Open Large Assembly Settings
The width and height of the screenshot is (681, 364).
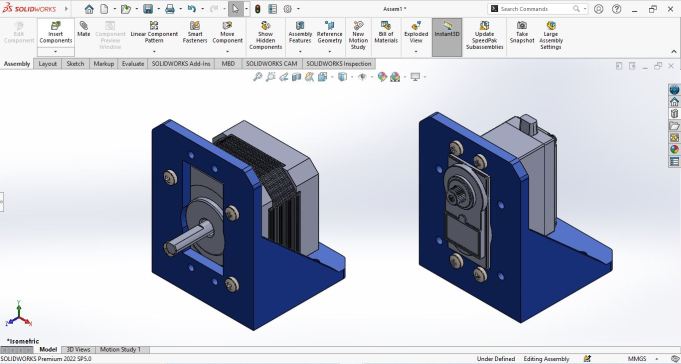point(551,35)
